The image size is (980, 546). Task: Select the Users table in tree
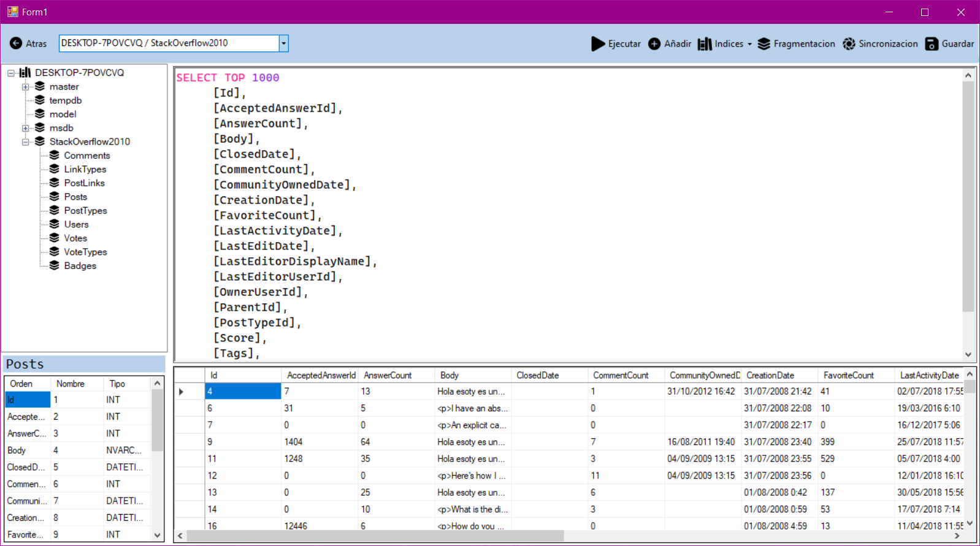[77, 224]
